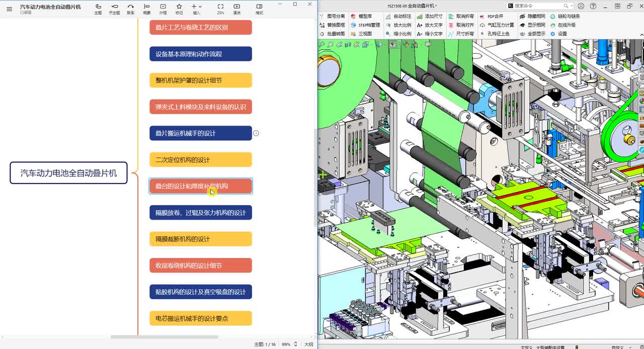Click 在线升级 online upgrade
The height and width of the screenshot is (349, 644).
563,25
